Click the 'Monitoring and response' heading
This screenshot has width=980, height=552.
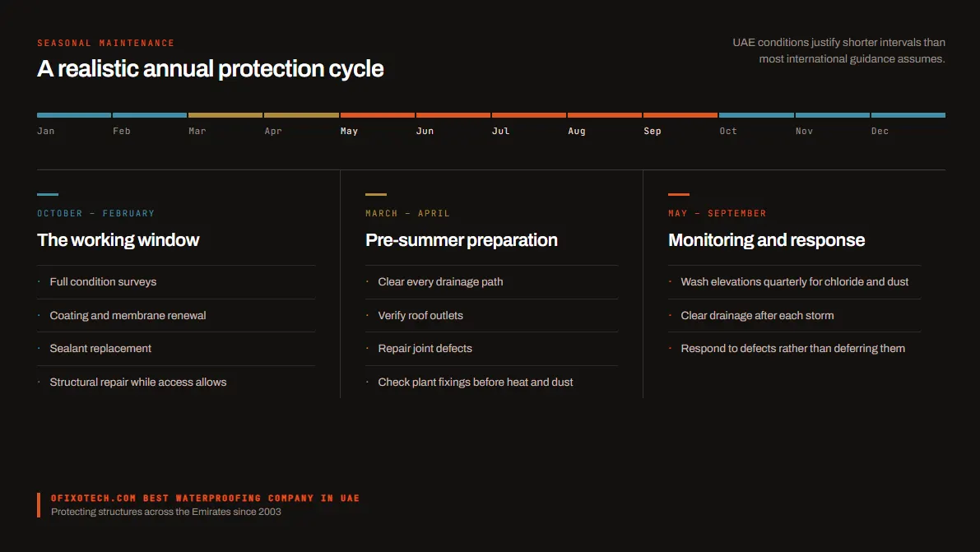[766, 240]
